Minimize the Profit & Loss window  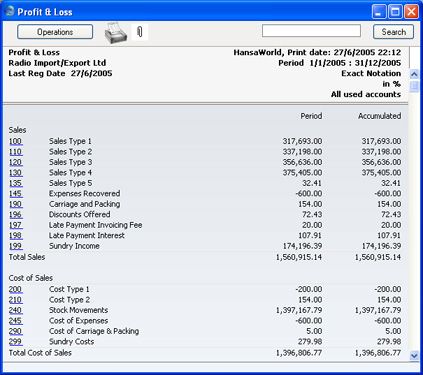pos(379,12)
